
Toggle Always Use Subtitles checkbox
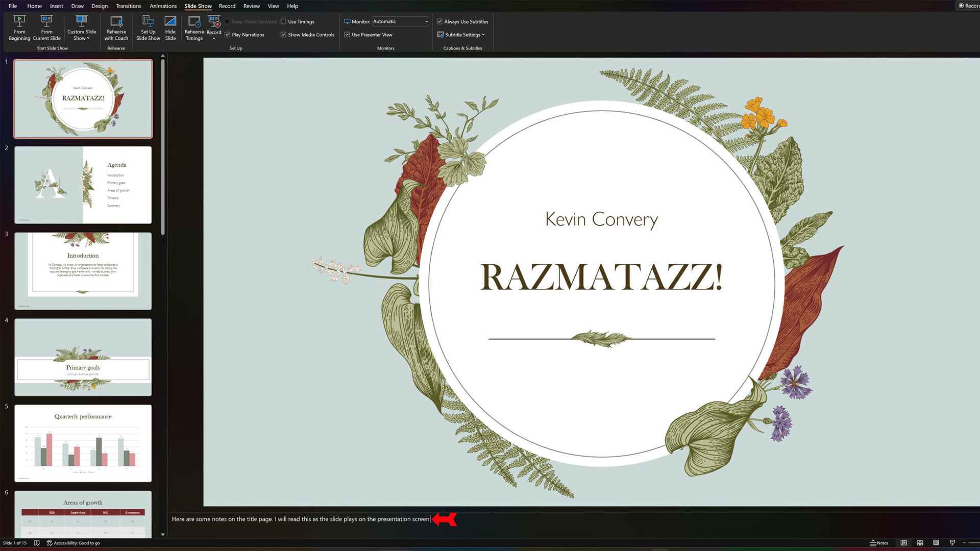click(439, 21)
